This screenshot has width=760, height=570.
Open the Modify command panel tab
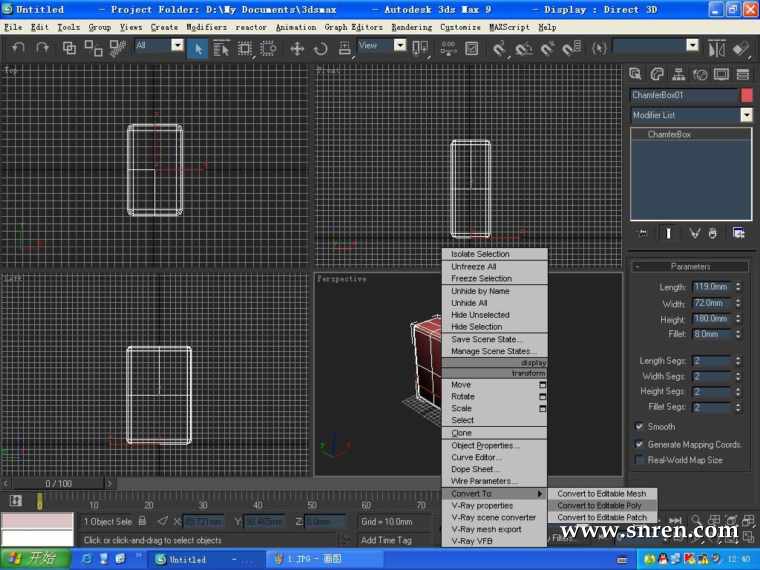click(657, 74)
